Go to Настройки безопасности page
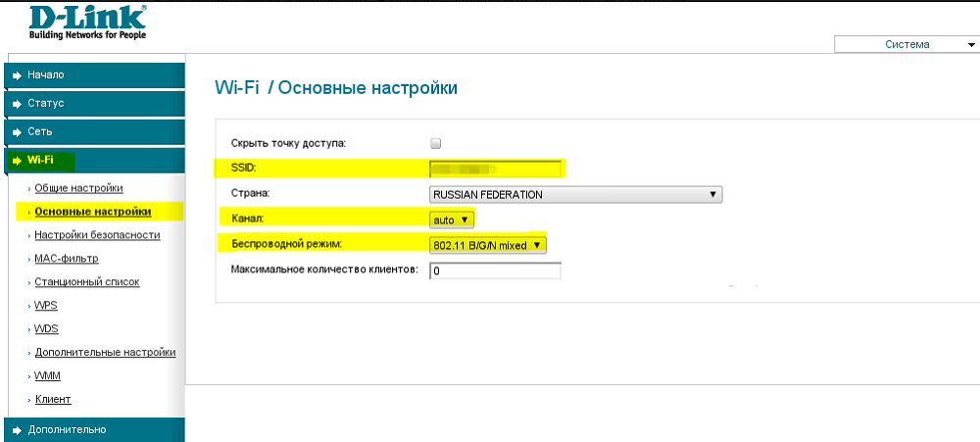The height and width of the screenshot is (442, 980). click(x=97, y=235)
